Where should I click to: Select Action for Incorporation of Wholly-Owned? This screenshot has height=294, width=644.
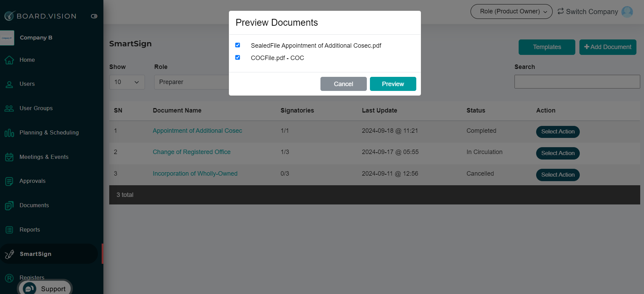pyautogui.click(x=558, y=175)
